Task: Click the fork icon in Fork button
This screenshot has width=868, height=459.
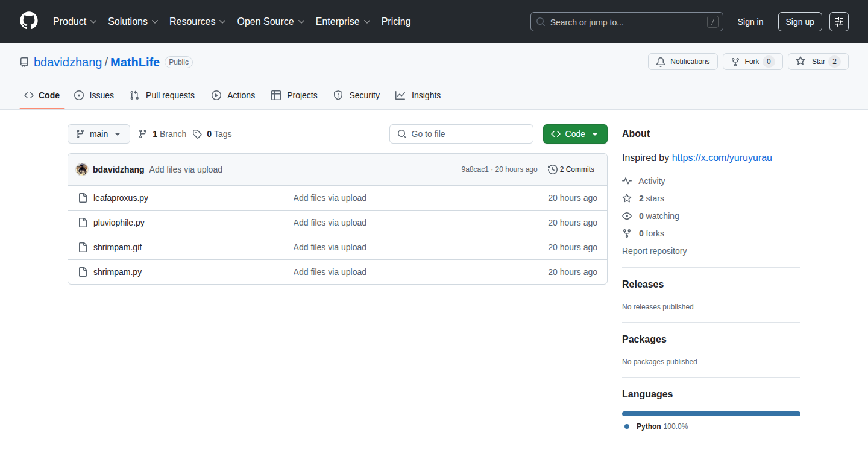Action: tap(735, 62)
